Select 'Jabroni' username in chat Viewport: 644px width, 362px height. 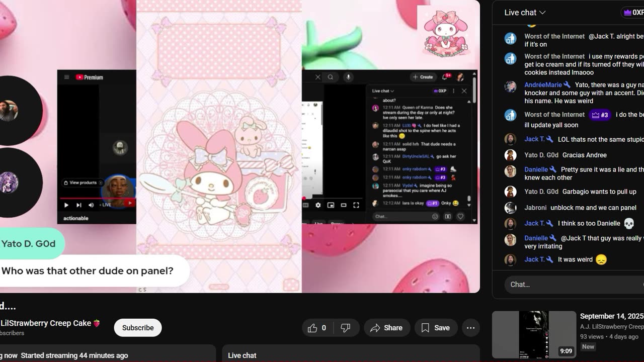click(535, 208)
